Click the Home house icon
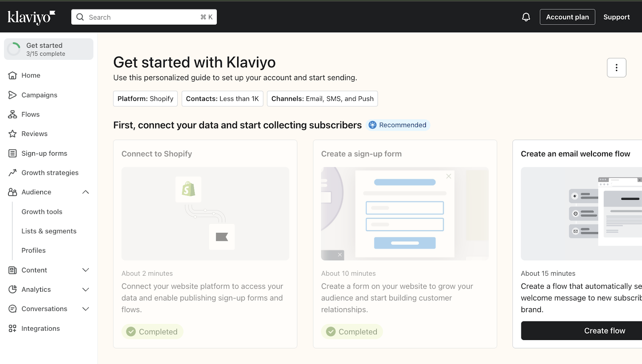Image resolution: width=642 pixels, height=364 pixels. tap(12, 75)
